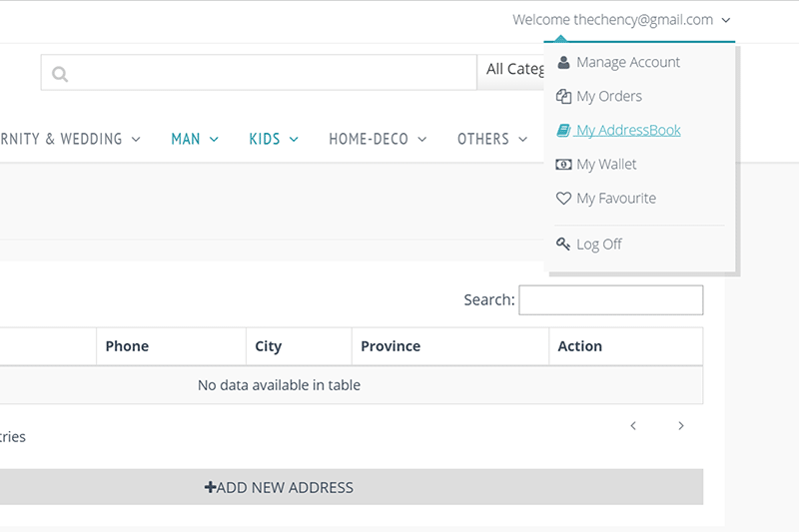Click the magnifier search icon

tap(60, 73)
